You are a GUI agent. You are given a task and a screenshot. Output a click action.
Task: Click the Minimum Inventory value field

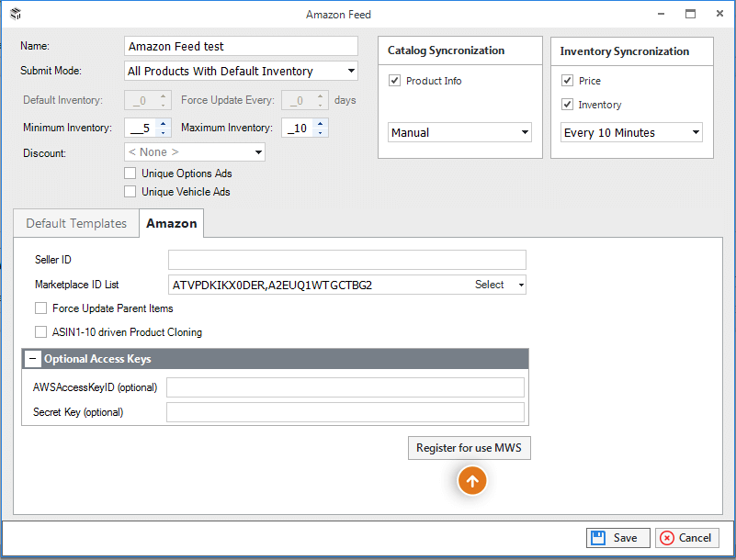click(141, 128)
